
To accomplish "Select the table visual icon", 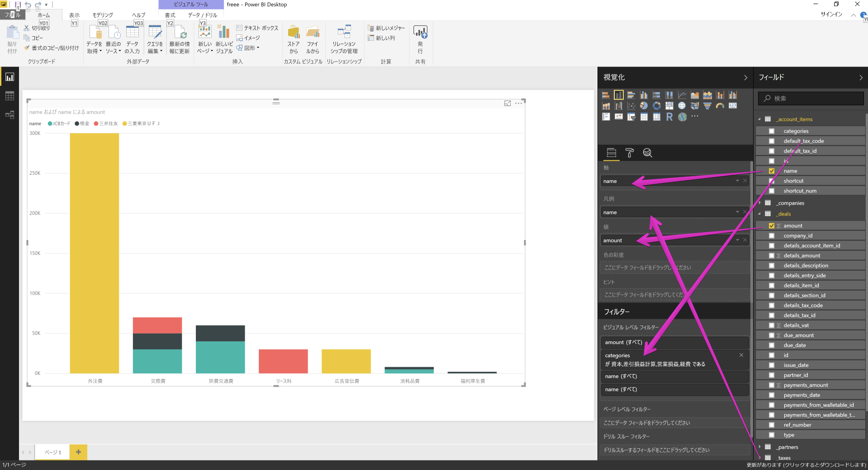I will coord(644,117).
